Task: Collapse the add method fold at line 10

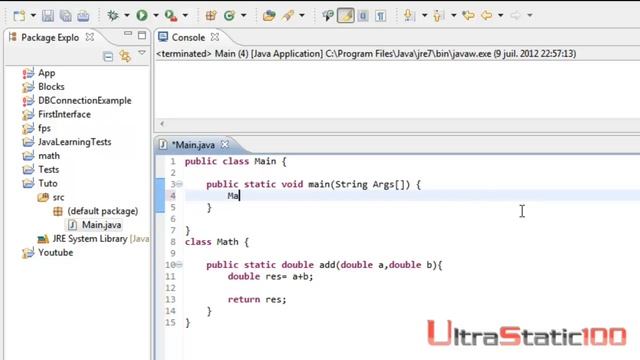Action: point(180,265)
